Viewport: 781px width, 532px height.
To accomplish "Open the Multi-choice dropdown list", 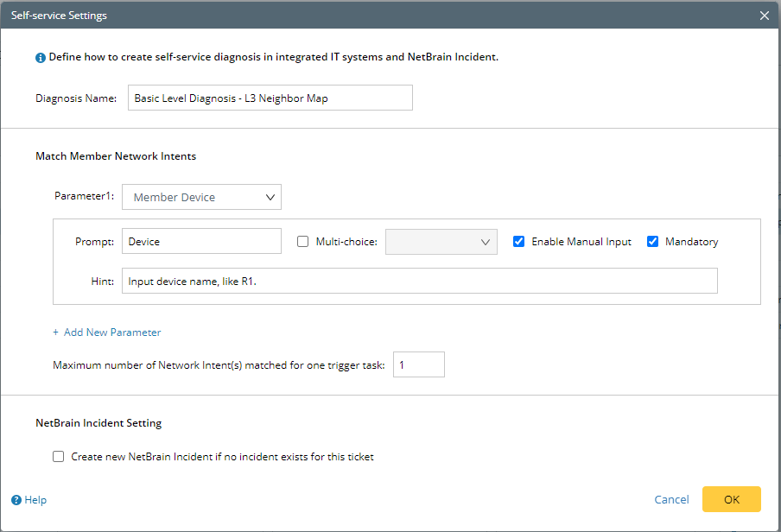I will point(441,242).
